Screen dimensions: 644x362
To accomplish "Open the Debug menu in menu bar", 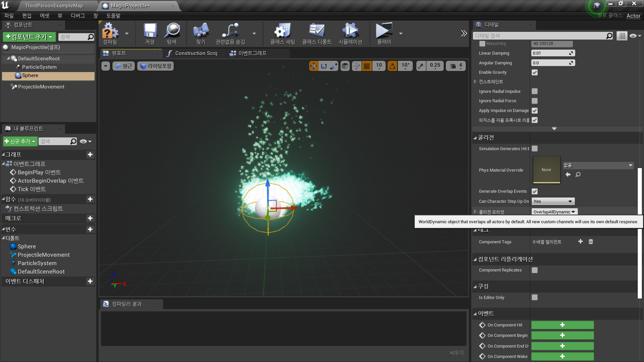I will point(77,16).
